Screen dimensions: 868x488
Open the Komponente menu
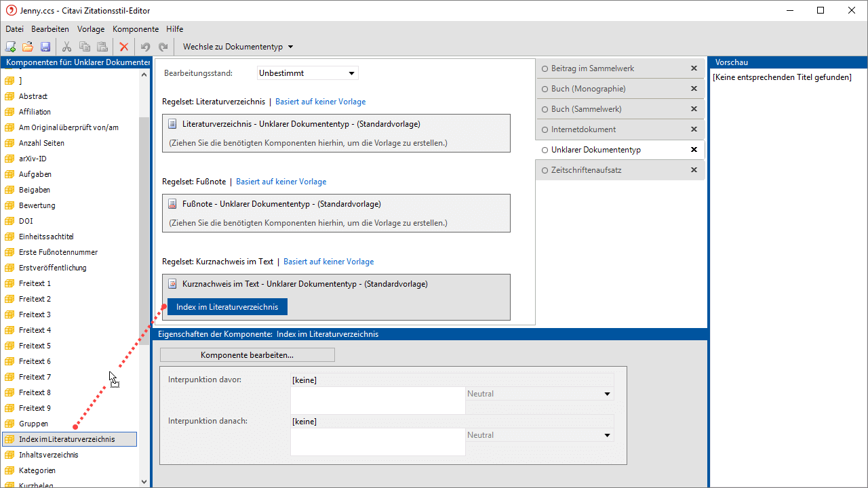point(136,29)
